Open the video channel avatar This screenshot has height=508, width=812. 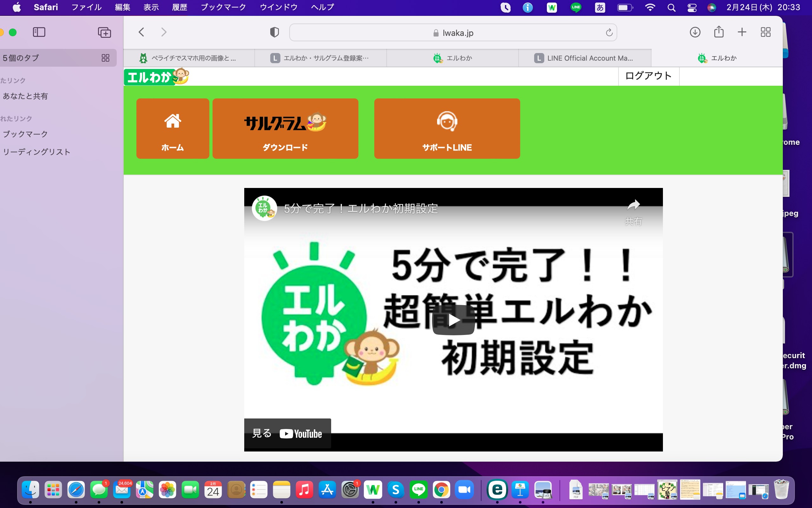tap(265, 208)
